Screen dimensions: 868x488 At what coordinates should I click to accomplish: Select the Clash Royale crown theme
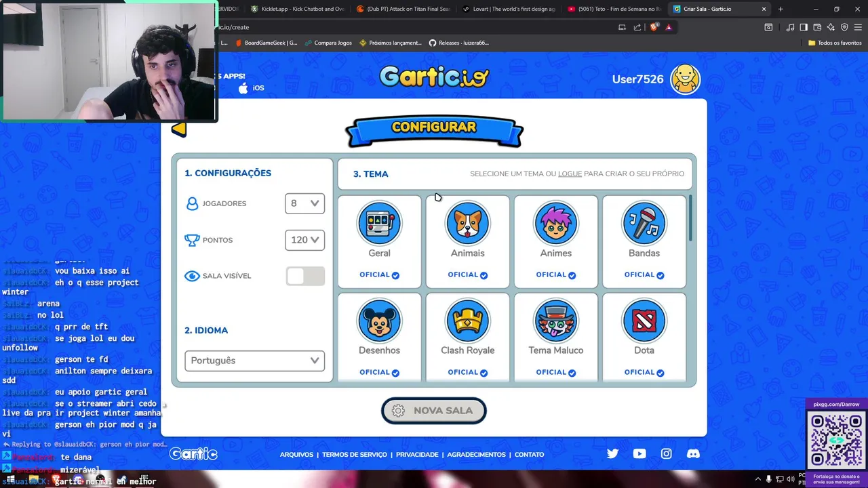click(x=467, y=321)
